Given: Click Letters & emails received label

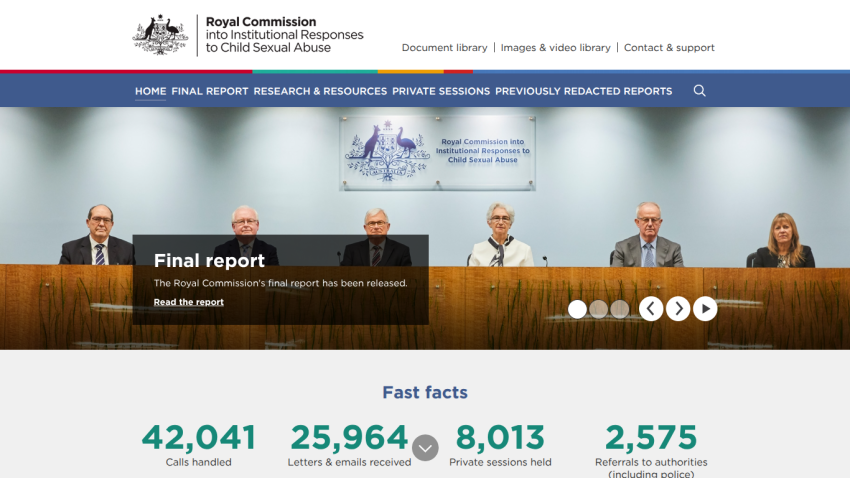Looking at the screenshot, I should point(349,462).
